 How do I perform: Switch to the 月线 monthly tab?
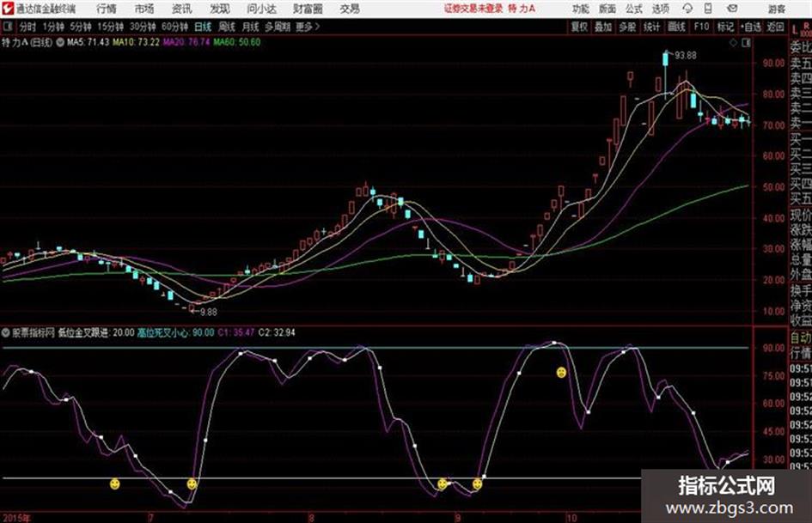point(251,27)
